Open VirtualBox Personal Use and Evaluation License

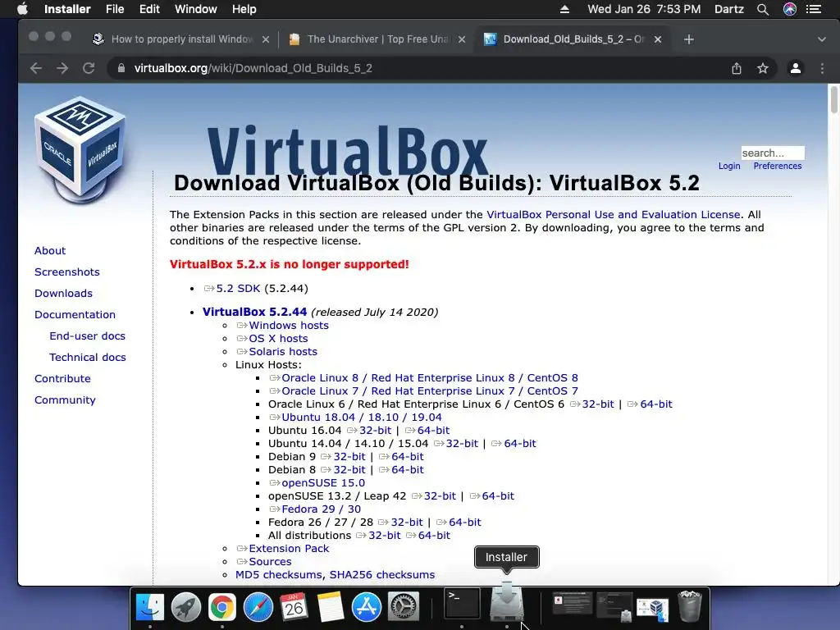tap(614, 214)
